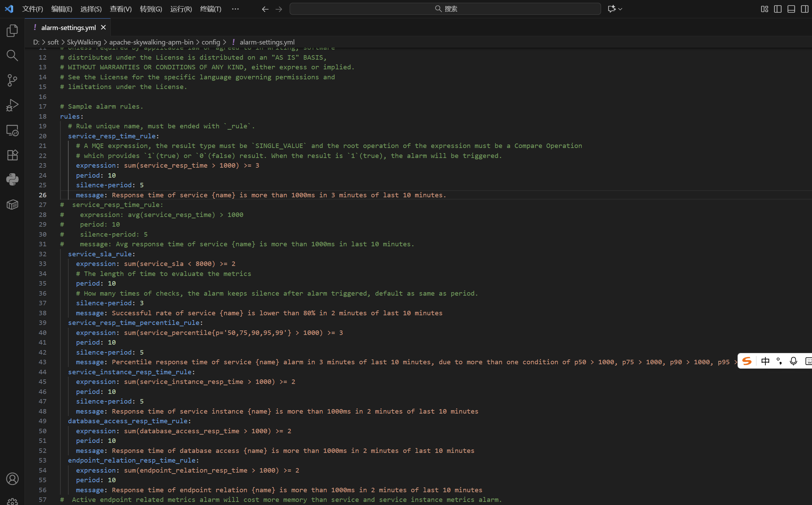Open the Remote Explorer view
812x505 pixels.
[x=12, y=130]
